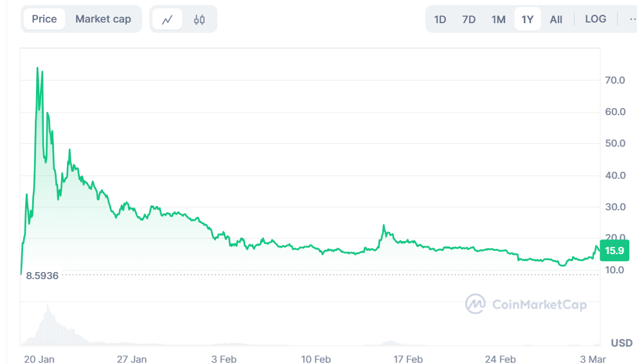Switch to the Market cap tab
This screenshot has width=637, height=364.
(103, 19)
